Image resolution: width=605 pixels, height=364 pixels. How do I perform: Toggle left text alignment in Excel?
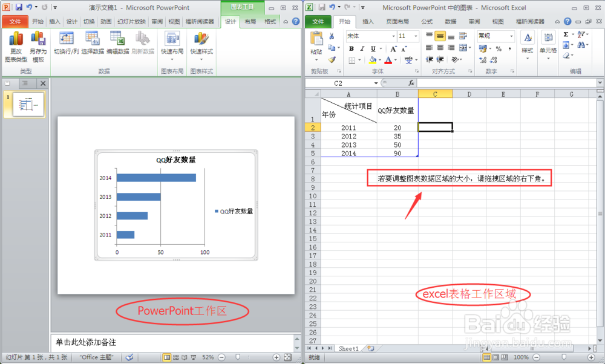tap(429, 48)
